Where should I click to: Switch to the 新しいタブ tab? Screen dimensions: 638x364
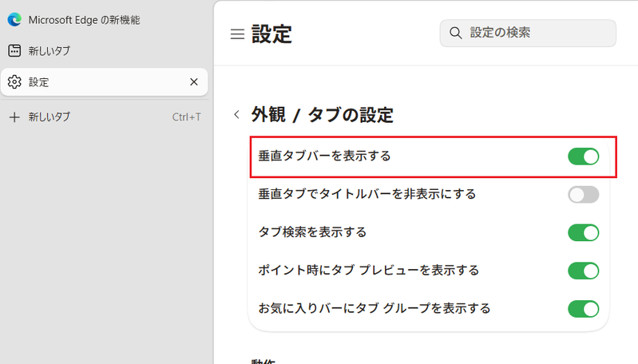pyautogui.click(x=104, y=51)
